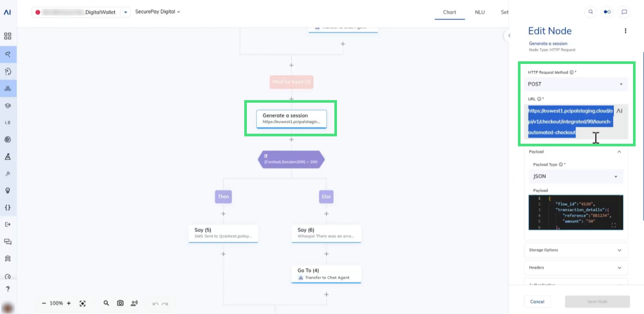The height and width of the screenshot is (314, 644).
Task: Click the camera screenshot icon
Action: click(120, 303)
